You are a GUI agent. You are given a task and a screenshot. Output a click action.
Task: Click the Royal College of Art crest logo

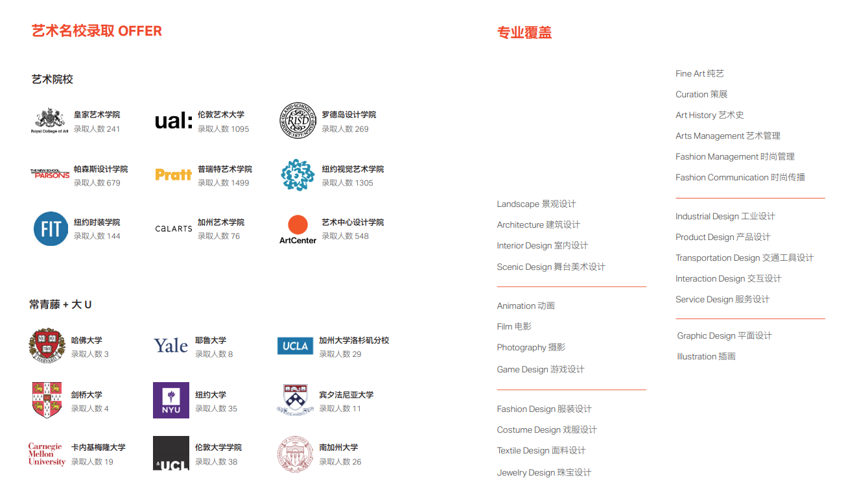[x=50, y=121]
